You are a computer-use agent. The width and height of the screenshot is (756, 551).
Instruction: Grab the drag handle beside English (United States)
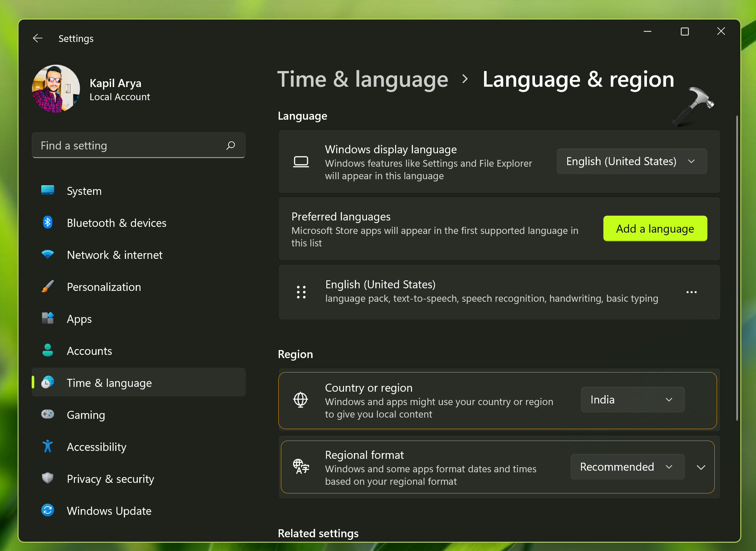click(x=301, y=292)
